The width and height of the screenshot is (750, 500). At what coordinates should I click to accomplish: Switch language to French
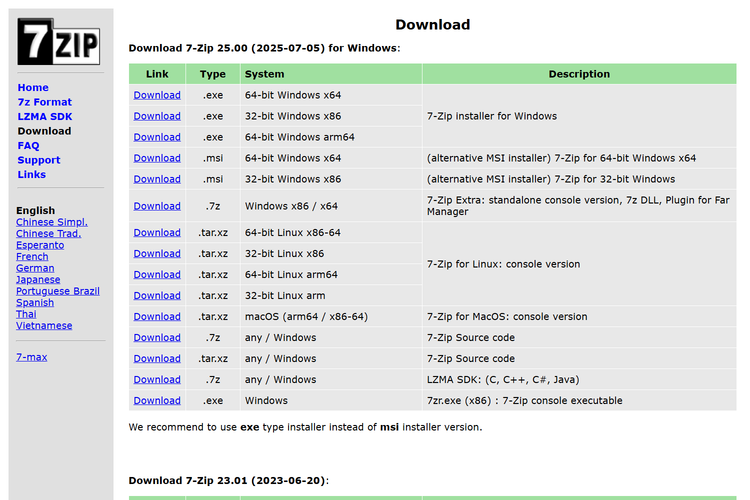click(x=32, y=256)
